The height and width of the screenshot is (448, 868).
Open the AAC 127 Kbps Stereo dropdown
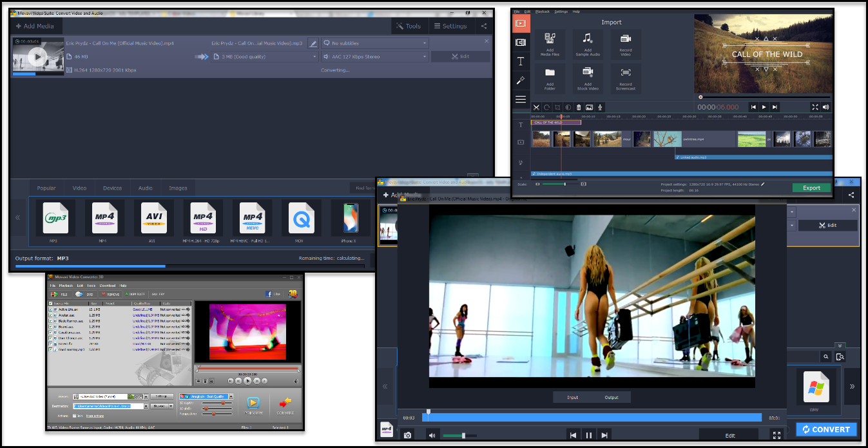(x=375, y=57)
